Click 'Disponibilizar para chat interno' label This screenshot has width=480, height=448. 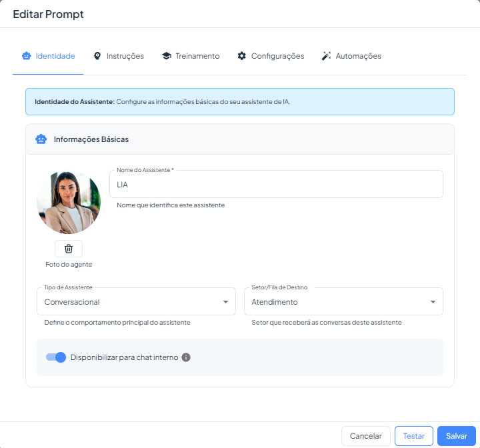(x=124, y=357)
